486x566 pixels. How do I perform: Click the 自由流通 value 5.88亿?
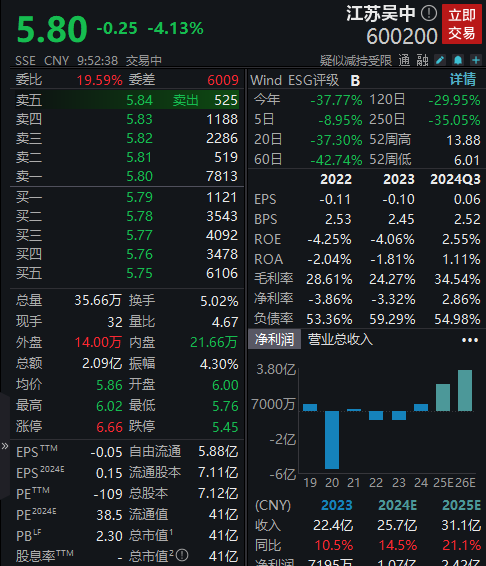pos(218,452)
